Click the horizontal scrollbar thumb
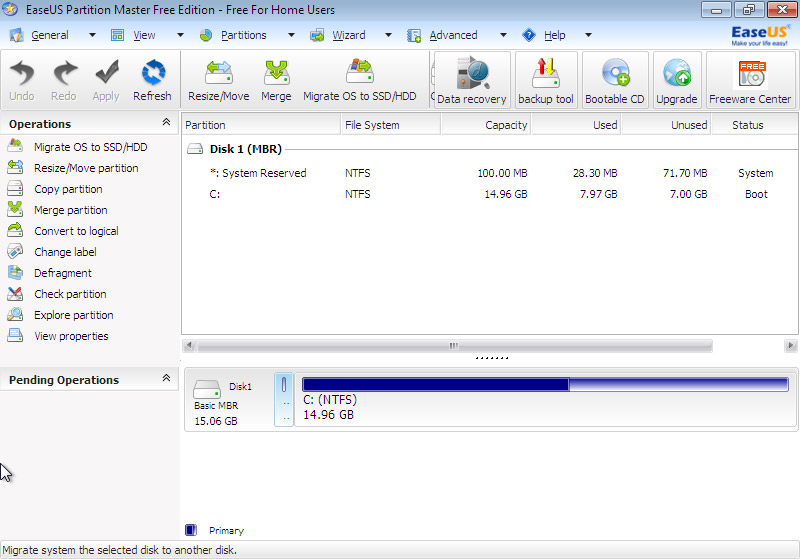The width and height of the screenshot is (800, 559). (x=454, y=346)
